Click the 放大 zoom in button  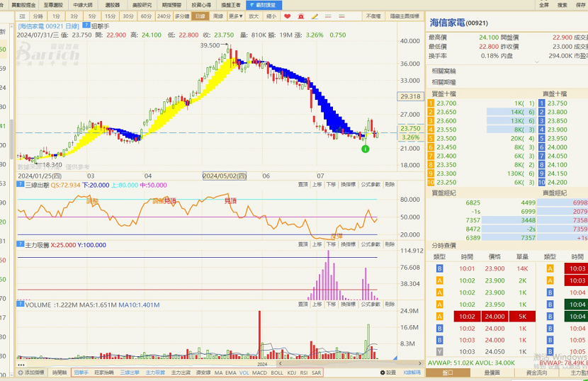253,16
